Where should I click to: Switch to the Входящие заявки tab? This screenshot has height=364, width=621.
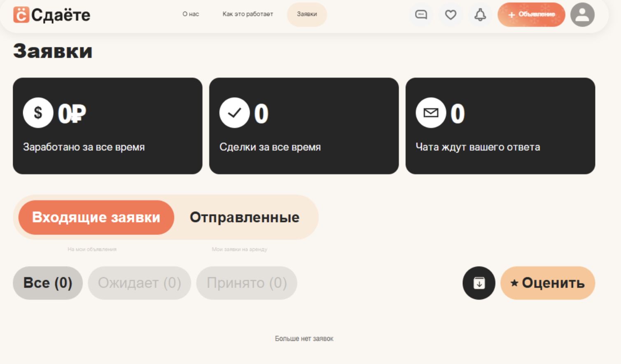(96, 217)
